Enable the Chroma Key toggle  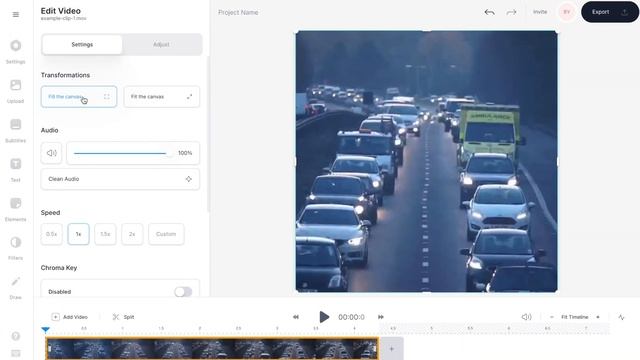click(183, 292)
